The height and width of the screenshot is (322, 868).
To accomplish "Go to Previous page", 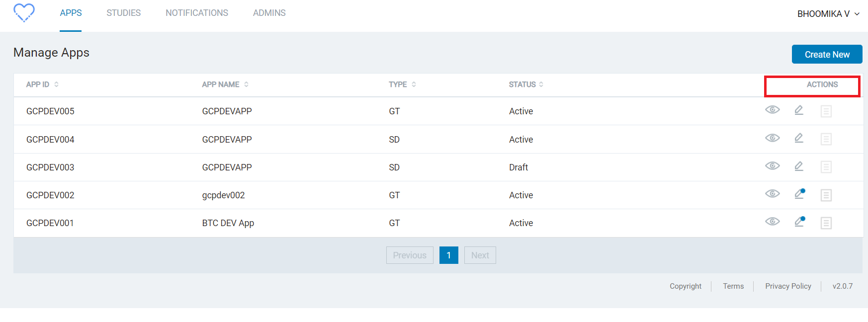I will (410, 255).
